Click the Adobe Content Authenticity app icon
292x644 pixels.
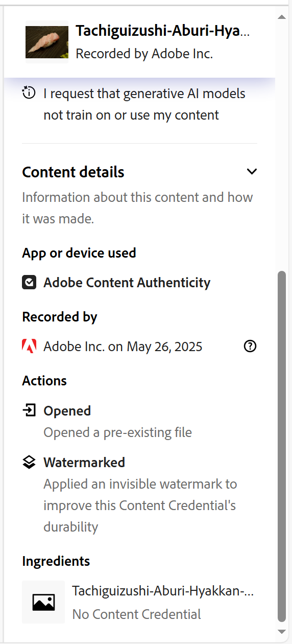click(29, 283)
